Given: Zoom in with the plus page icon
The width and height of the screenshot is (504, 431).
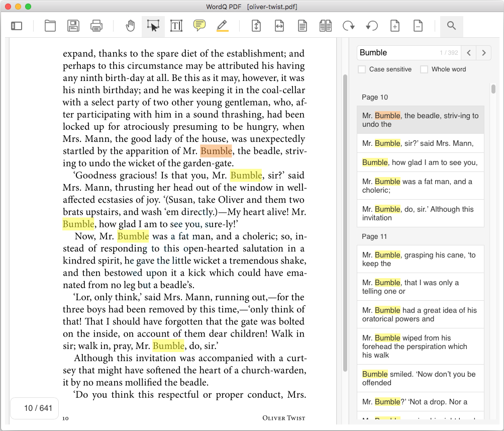Looking at the screenshot, I should (395, 26).
